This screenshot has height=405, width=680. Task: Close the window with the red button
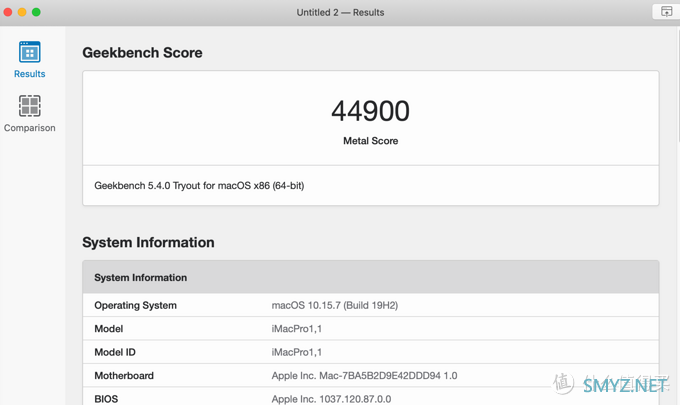tap(8, 12)
